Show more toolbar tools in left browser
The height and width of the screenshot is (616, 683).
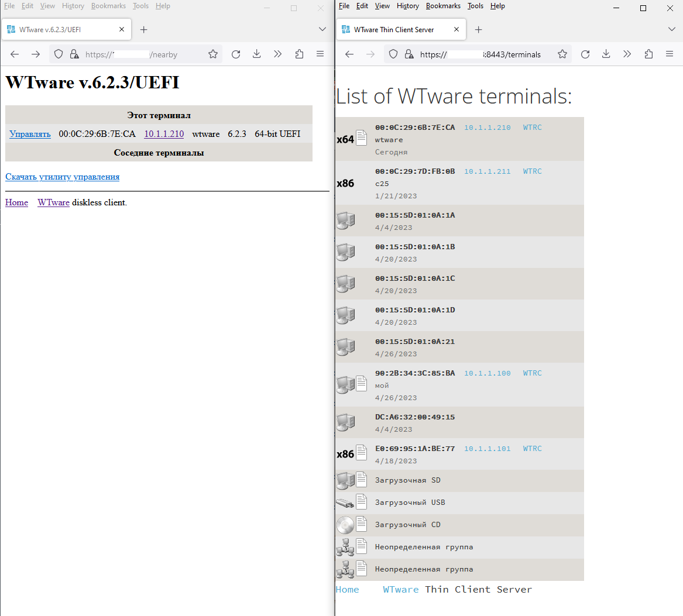pyautogui.click(x=278, y=54)
